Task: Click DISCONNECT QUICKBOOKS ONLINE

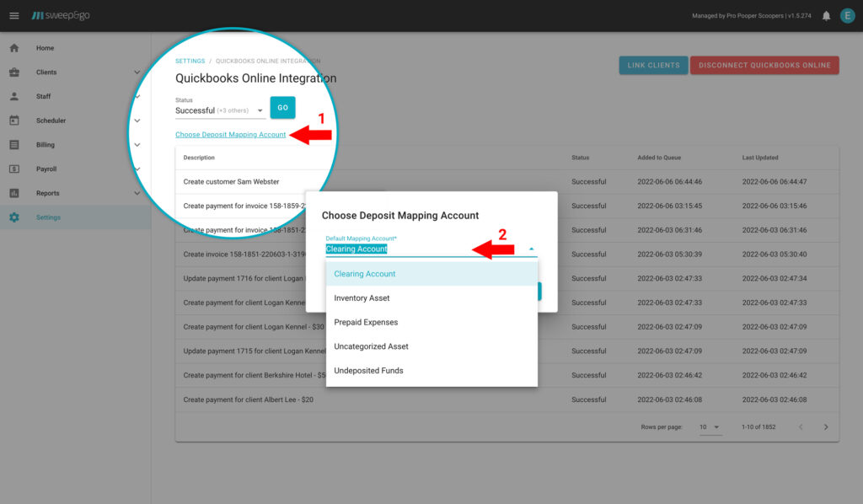Action: click(x=764, y=65)
